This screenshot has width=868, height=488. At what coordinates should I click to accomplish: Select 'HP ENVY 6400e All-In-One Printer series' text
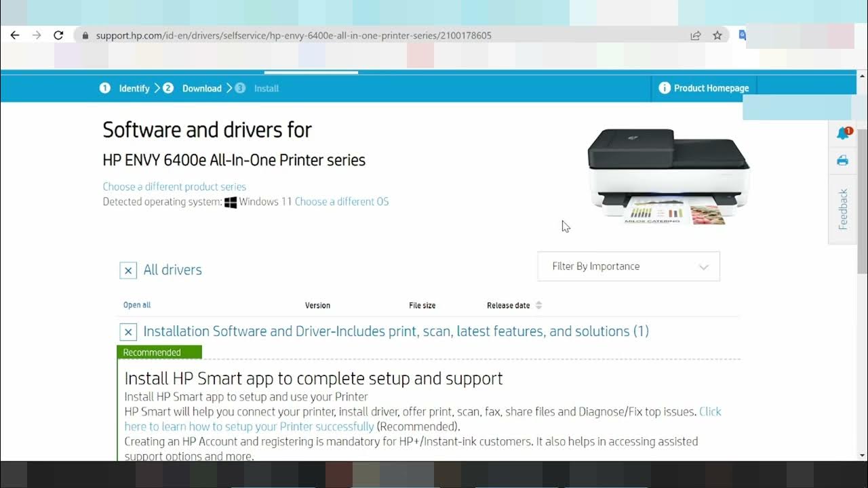pos(234,160)
